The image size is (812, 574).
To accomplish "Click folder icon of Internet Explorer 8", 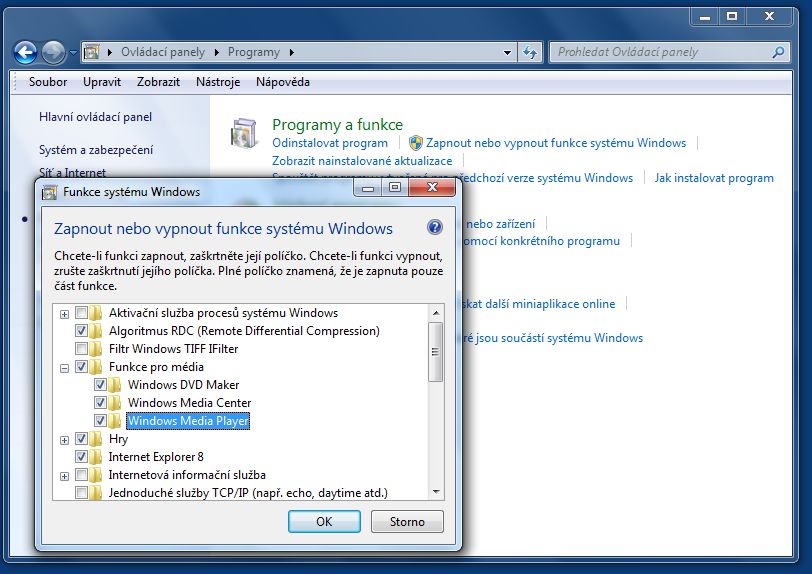I will [x=95, y=456].
